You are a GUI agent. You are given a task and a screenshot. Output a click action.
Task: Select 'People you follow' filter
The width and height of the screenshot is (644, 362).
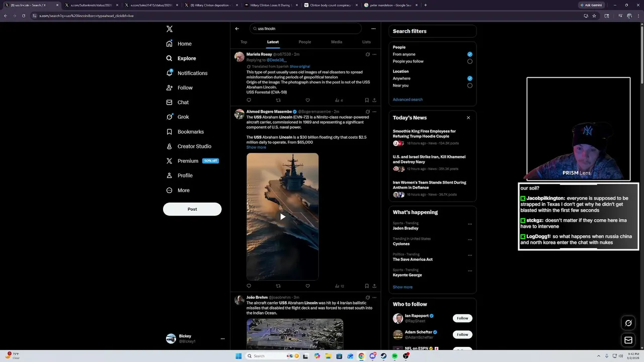click(470, 61)
